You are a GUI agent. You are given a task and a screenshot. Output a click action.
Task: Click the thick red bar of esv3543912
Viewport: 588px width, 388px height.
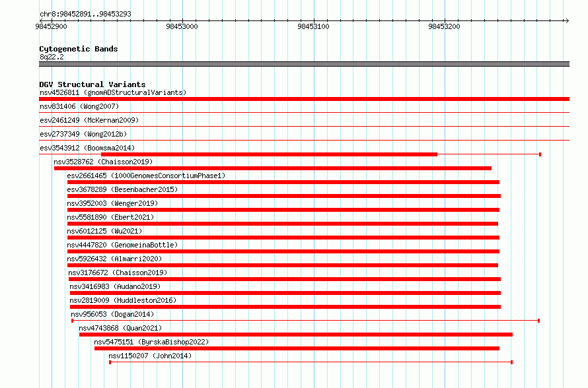pyautogui.click(x=270, y=154)
